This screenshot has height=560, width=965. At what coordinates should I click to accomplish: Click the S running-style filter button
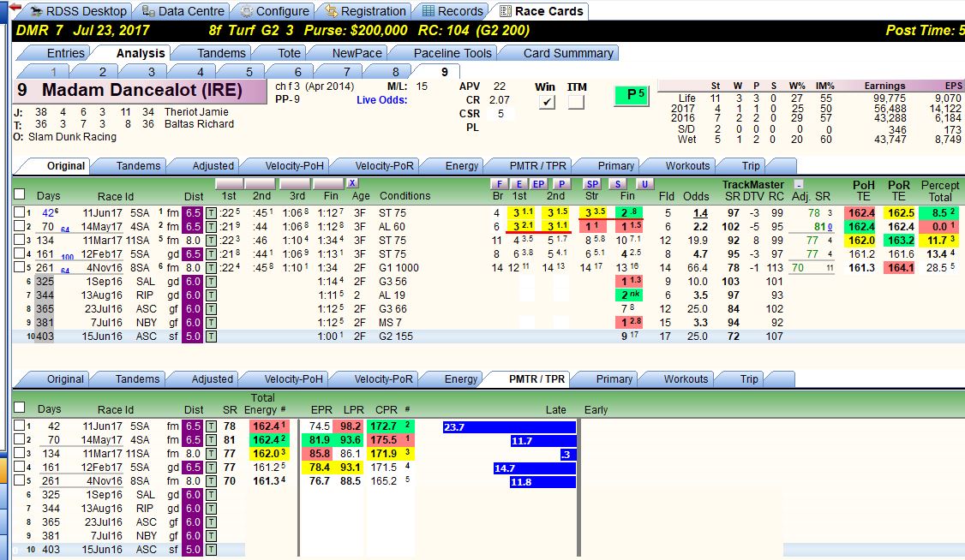tap(617, 184)
